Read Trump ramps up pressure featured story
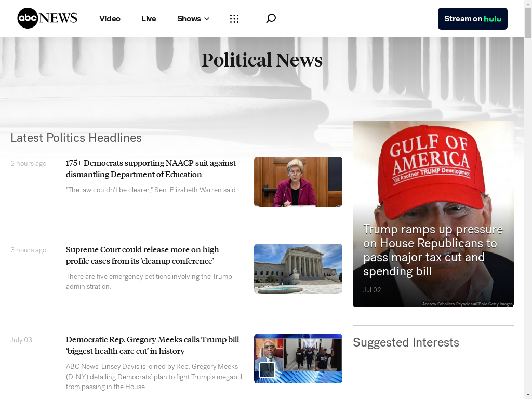532x399 pixels. click(x=433, y=250)
